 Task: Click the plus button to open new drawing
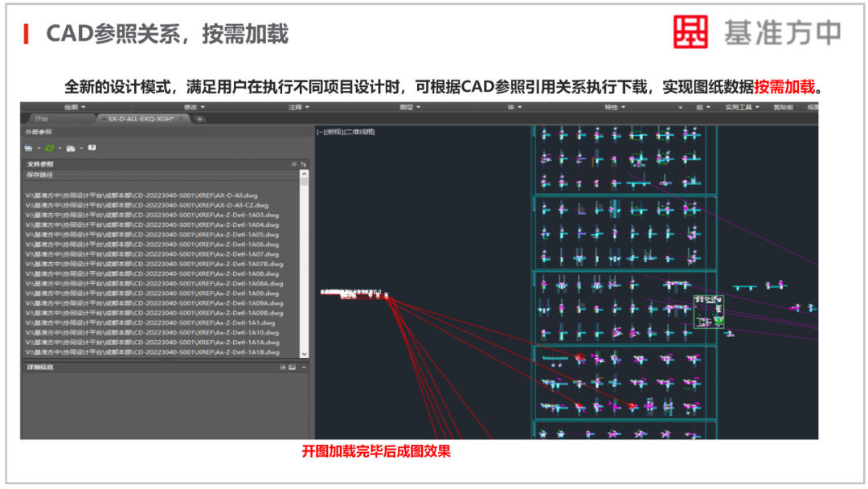199,117
